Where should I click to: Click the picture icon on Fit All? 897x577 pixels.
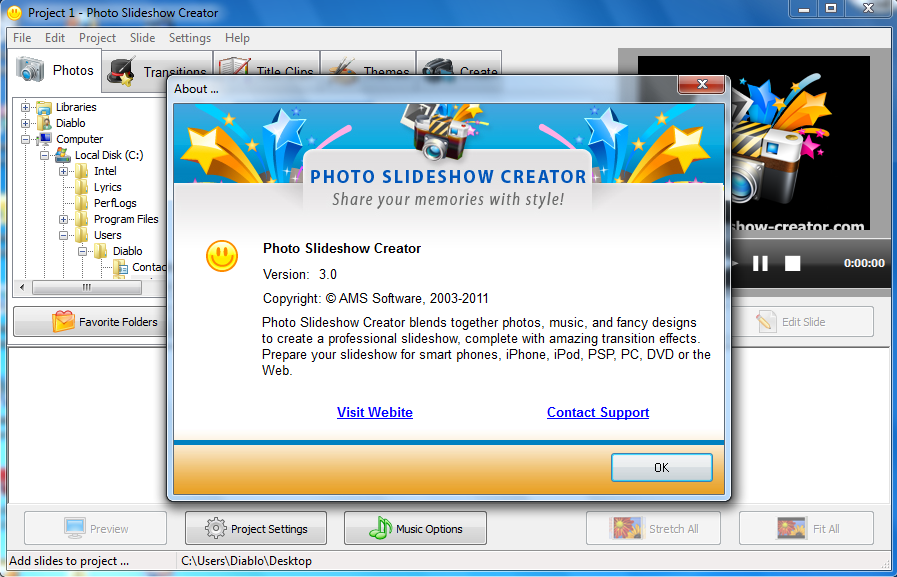point(792,528)
